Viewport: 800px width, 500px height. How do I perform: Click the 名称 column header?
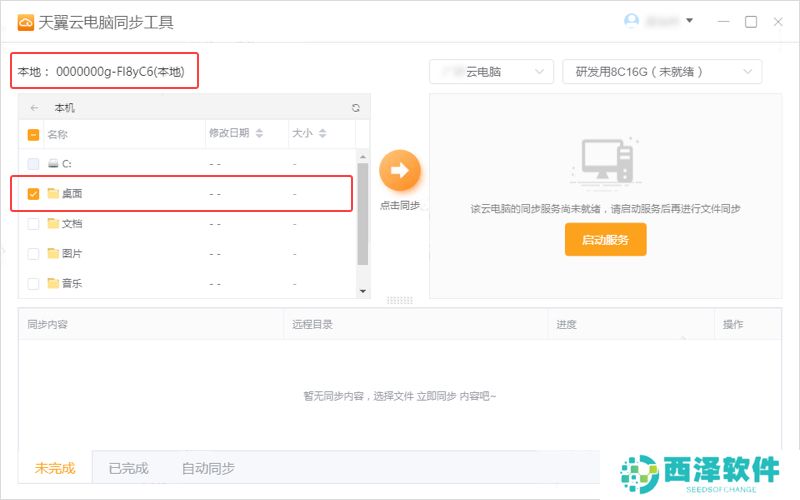[x=57, y=134]
